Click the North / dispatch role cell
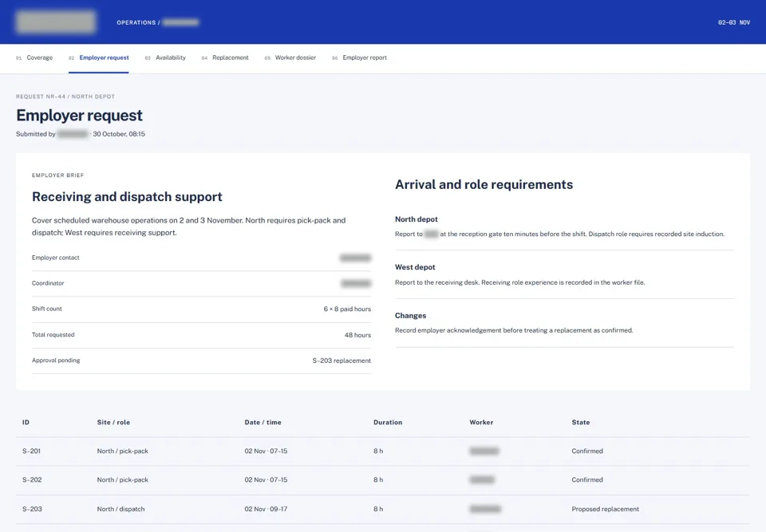 120,509
